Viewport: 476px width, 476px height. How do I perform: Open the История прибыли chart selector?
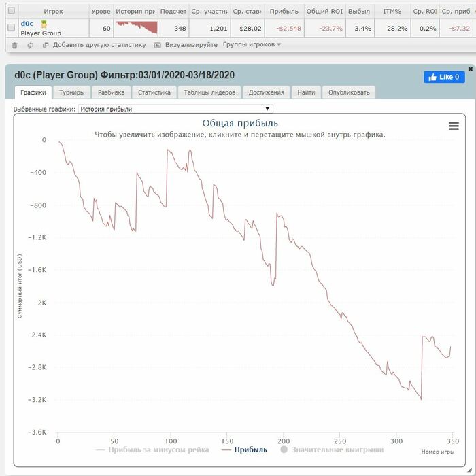(175, 109)
